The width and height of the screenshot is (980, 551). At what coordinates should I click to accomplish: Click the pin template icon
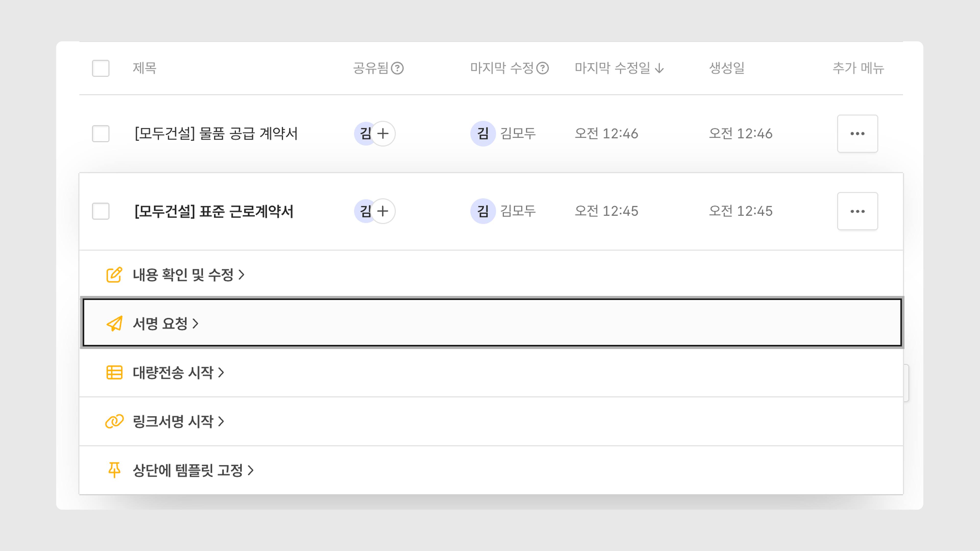[114, 470]
